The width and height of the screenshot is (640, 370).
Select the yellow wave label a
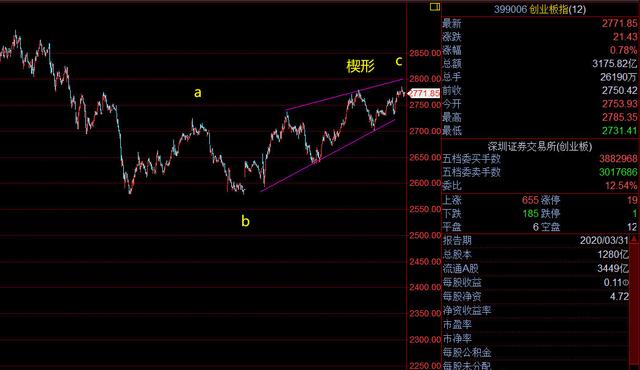[x=198, y=93]
